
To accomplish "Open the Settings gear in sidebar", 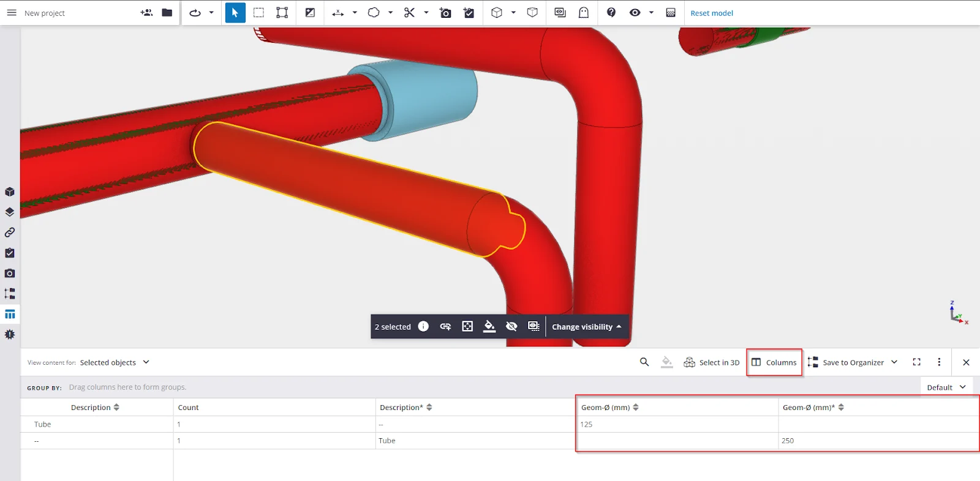I will pyautogui.click(x=10, y=335).
